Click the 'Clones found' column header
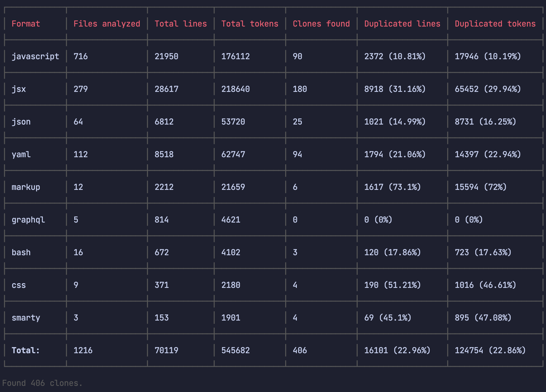The height and width of the screenshot is (392, 546). tap(321, 24)
